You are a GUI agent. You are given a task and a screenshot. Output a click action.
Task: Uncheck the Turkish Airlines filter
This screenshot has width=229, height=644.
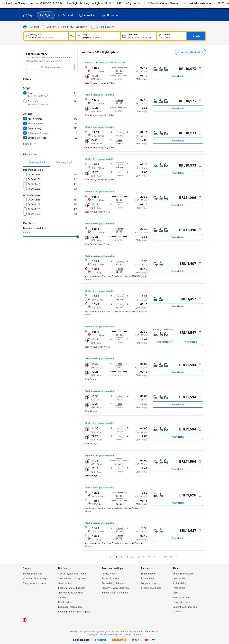[x=25, y=123]
